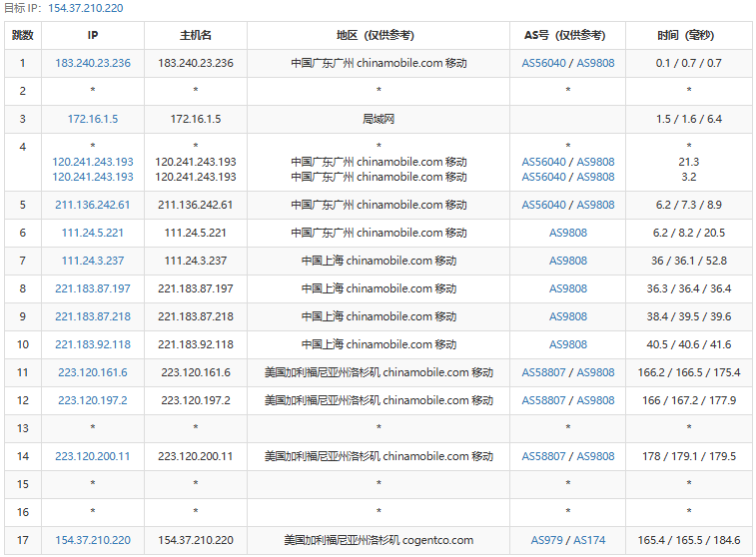Select time value 6.2 / 7.3 / 8.9

tap(688, 205)
